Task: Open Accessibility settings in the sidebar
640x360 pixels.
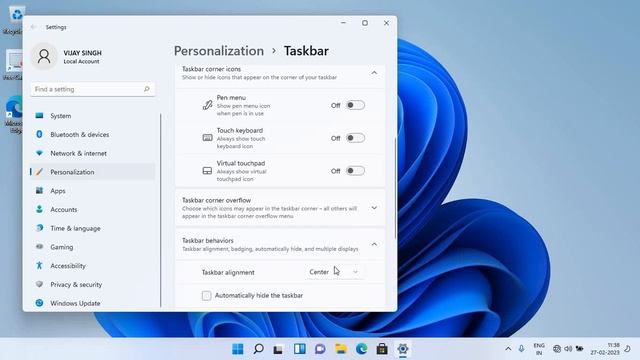Action: click(x=92, y=266)
